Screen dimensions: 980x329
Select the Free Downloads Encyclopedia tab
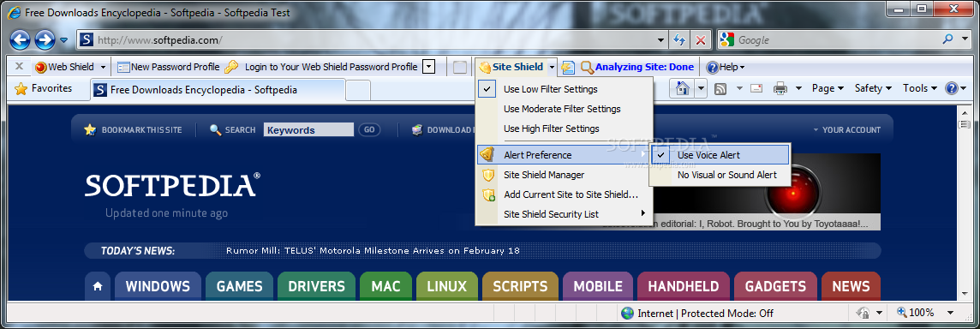pos(217,90)
